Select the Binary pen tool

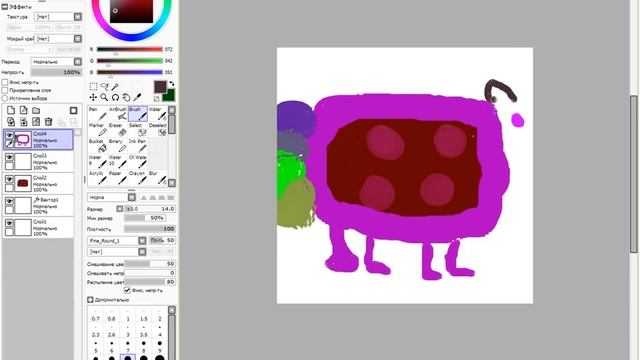[118, 146]
